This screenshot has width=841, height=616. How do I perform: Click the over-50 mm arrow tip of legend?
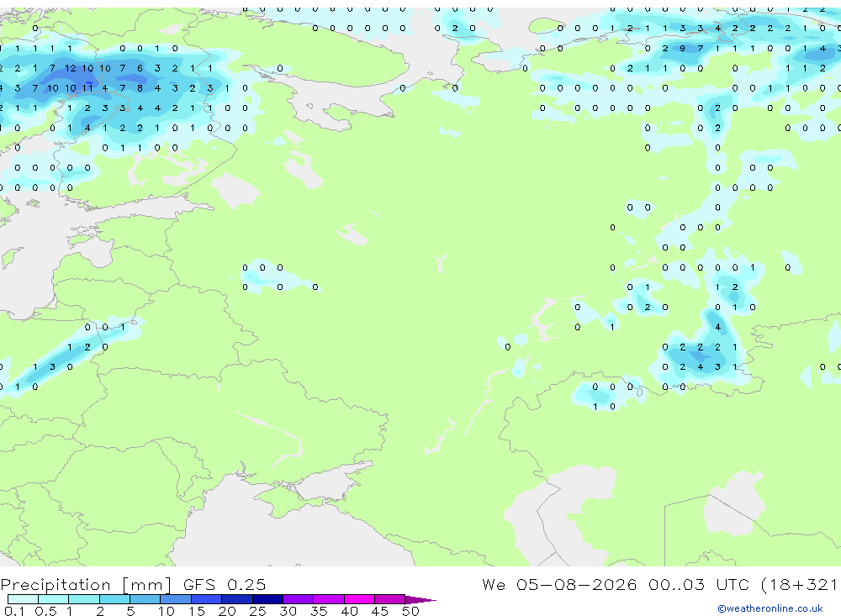(x=421, y=599)
